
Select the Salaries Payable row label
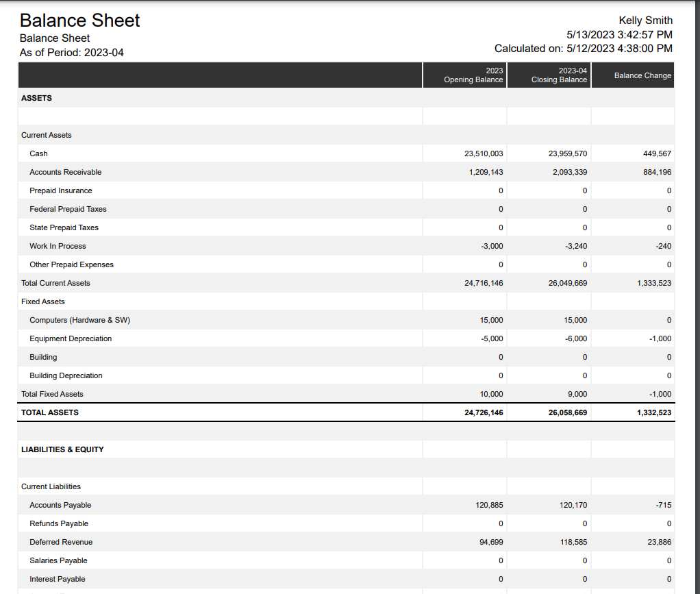(x=58, y=560)
